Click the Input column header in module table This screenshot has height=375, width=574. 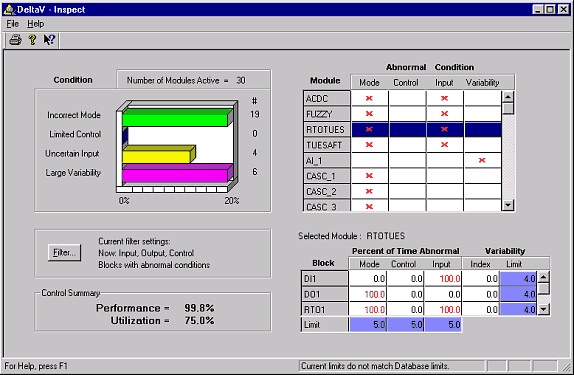444,83
